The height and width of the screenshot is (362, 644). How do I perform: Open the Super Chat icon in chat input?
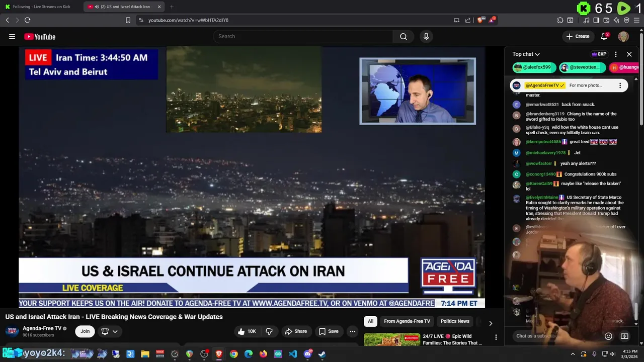(624, 336)
